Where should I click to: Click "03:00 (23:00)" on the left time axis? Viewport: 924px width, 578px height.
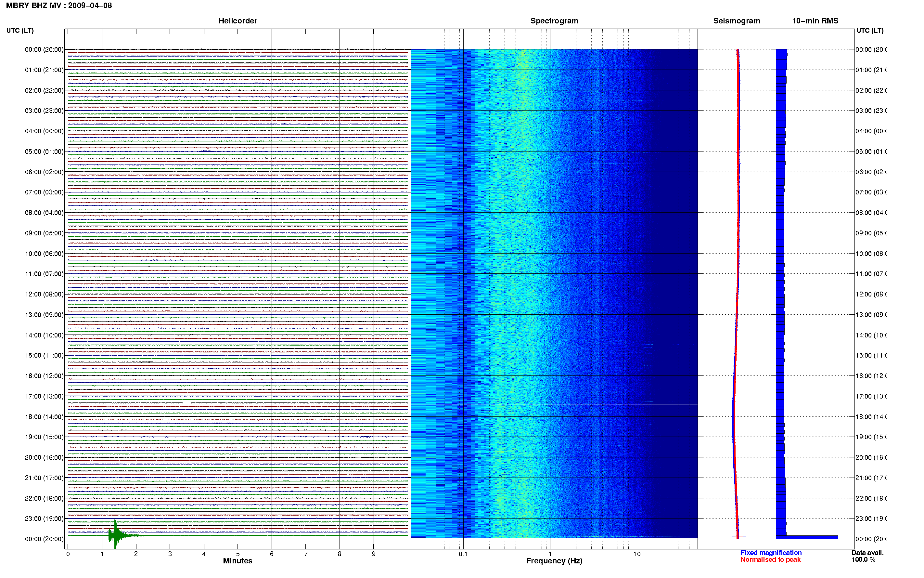(44, 111)
